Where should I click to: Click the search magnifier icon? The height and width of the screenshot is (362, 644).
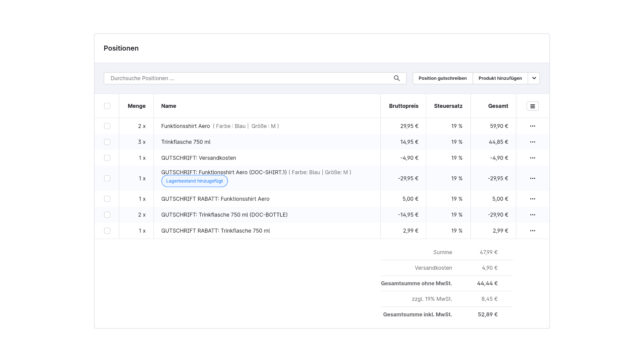click(397, 78)
